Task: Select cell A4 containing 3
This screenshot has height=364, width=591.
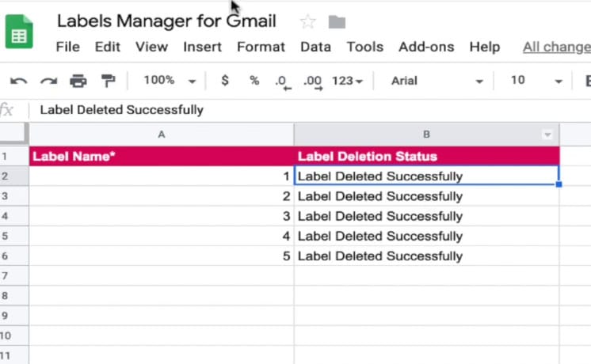Action: [x=162, y=216]
